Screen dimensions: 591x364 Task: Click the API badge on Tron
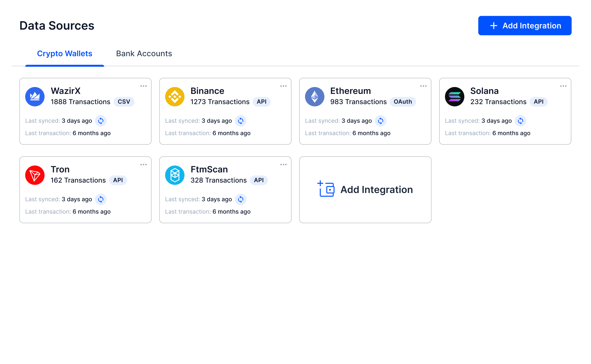(x=118, y=180)
